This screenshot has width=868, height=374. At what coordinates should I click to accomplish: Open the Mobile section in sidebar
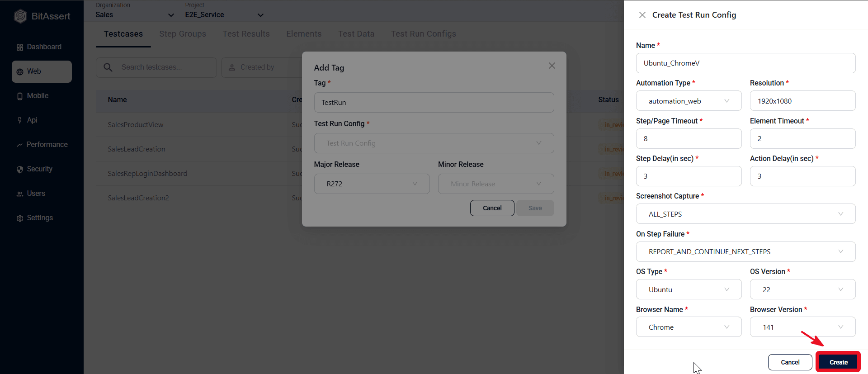[33, 96]
